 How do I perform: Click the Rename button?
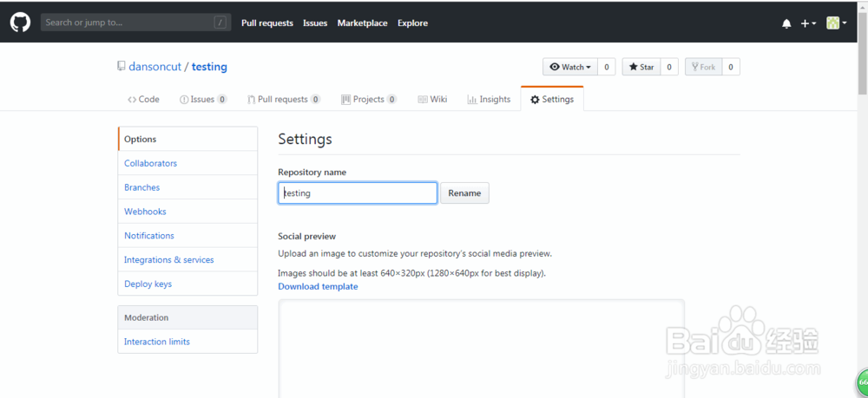(464, 193)
